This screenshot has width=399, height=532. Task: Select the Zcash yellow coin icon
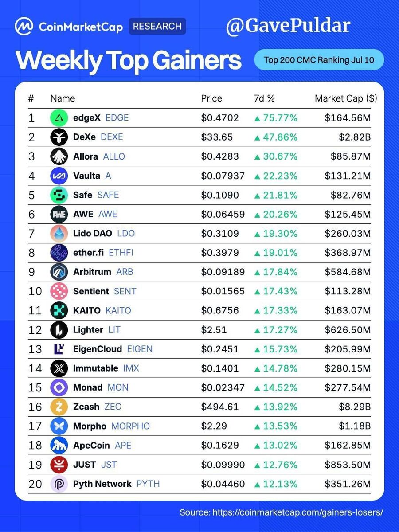tap(59, 407)
